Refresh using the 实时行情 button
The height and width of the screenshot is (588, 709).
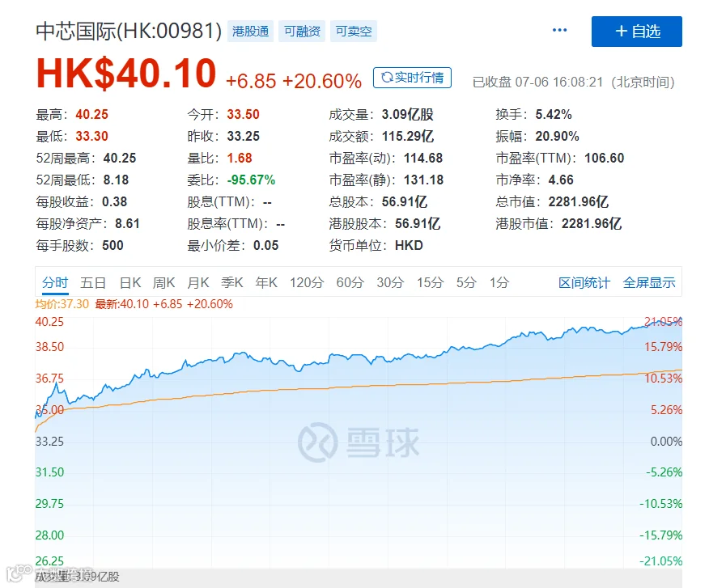[412, 78]
